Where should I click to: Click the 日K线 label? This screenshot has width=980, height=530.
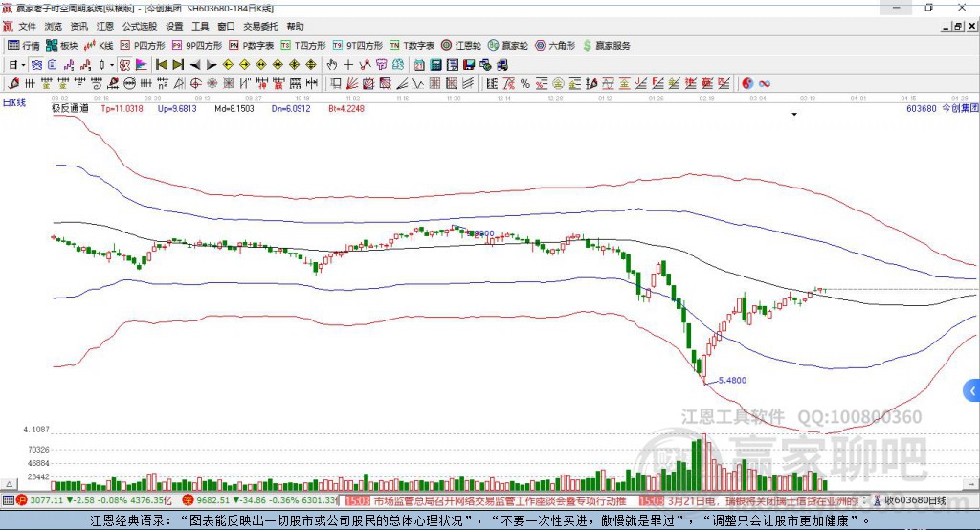[x=13, y=102]
